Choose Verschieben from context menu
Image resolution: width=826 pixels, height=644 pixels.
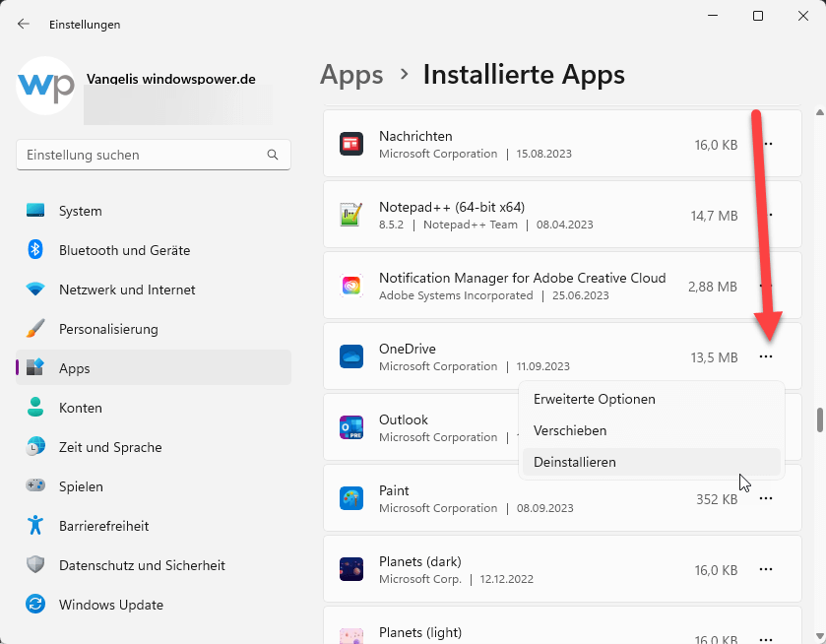pos(652,430)
